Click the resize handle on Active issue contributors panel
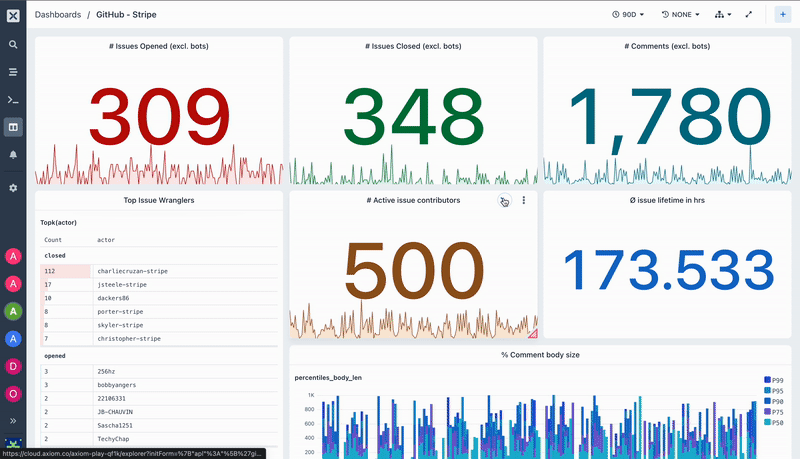 click(x=533, y=334)
